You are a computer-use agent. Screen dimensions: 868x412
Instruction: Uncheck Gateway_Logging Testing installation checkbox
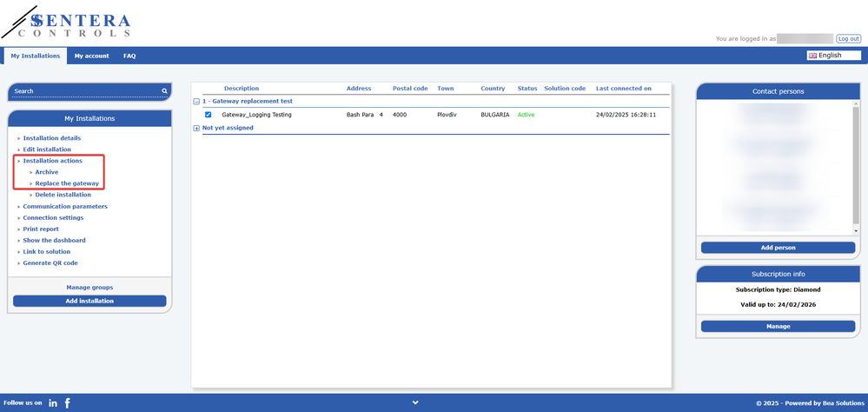[209, 115]
